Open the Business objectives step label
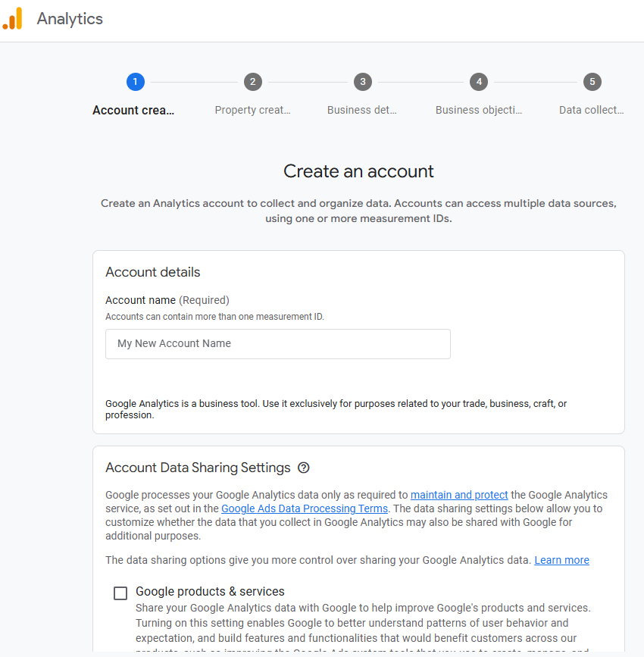This screenshot has width=644, height=657. [x=479, y=110]
